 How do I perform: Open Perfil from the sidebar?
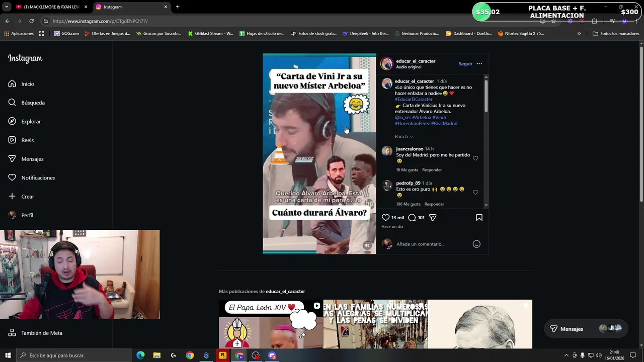pyautogui.click(x=21, y=215)
